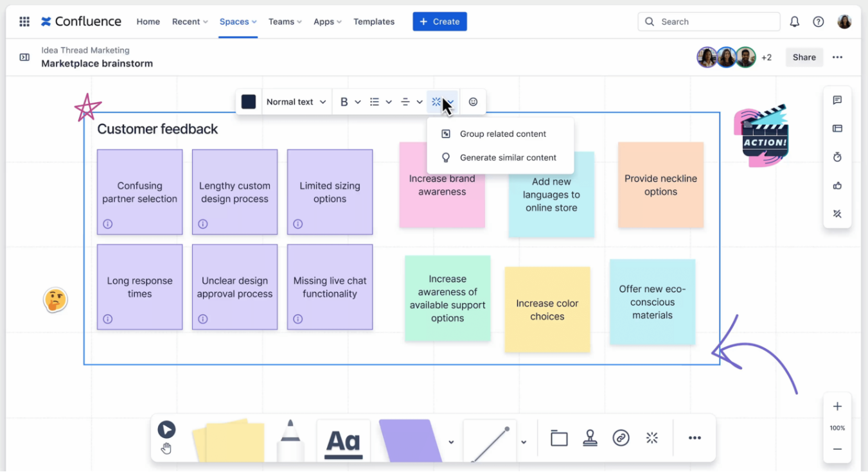Screen dimensions: 868x472
Task: Click the Create button
Action: pyautogui.click(x=439, y=21)
